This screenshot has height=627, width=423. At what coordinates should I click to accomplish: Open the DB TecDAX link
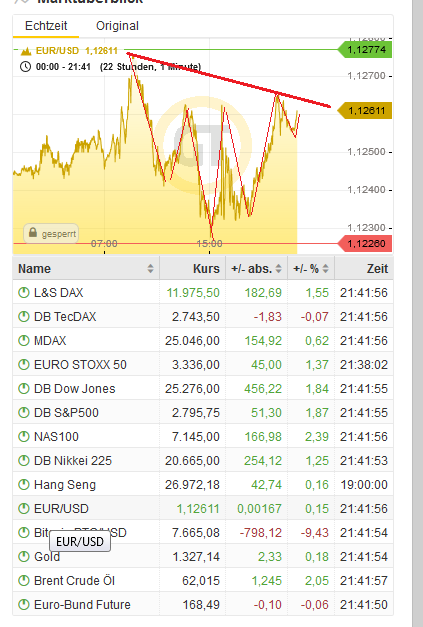(65, 317)
